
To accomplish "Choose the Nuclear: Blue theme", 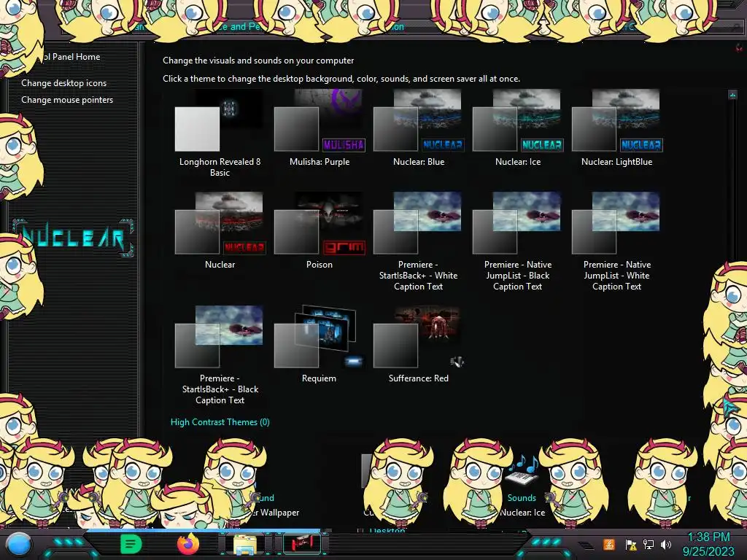I will tap(419, 128).
